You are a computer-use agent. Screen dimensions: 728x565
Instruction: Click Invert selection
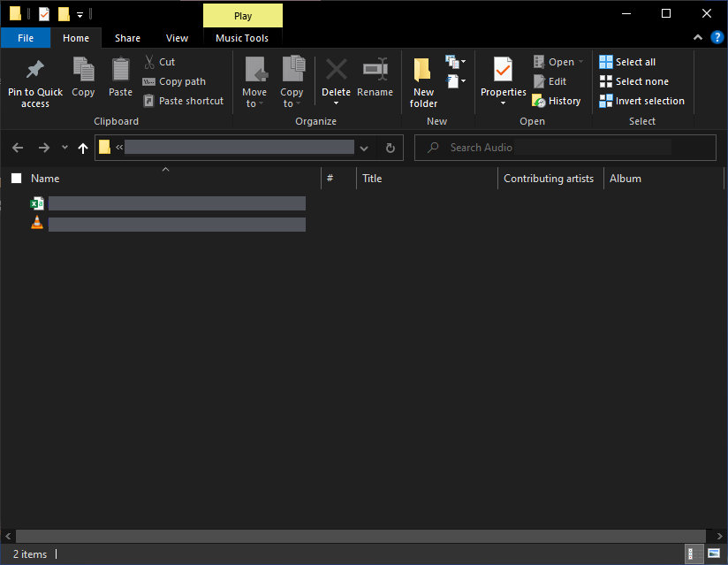tap(641, 101)
